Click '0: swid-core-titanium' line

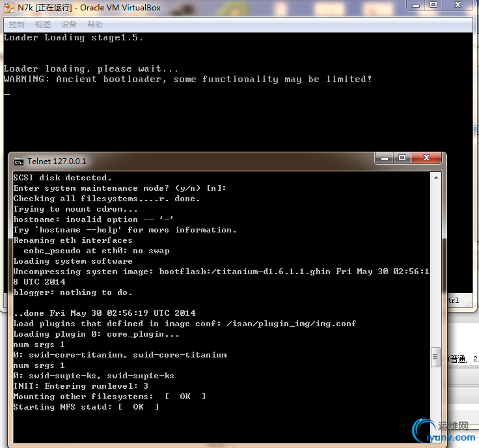[120, 355]
